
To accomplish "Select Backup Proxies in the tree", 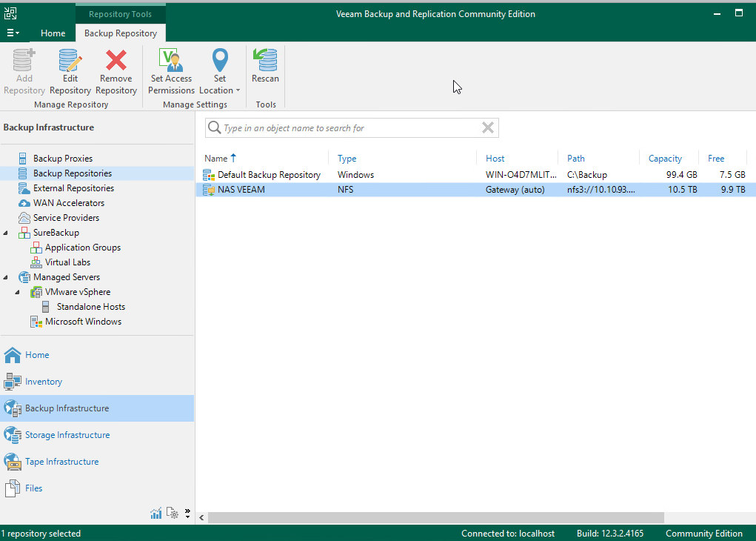I will (x=62, y=159).
